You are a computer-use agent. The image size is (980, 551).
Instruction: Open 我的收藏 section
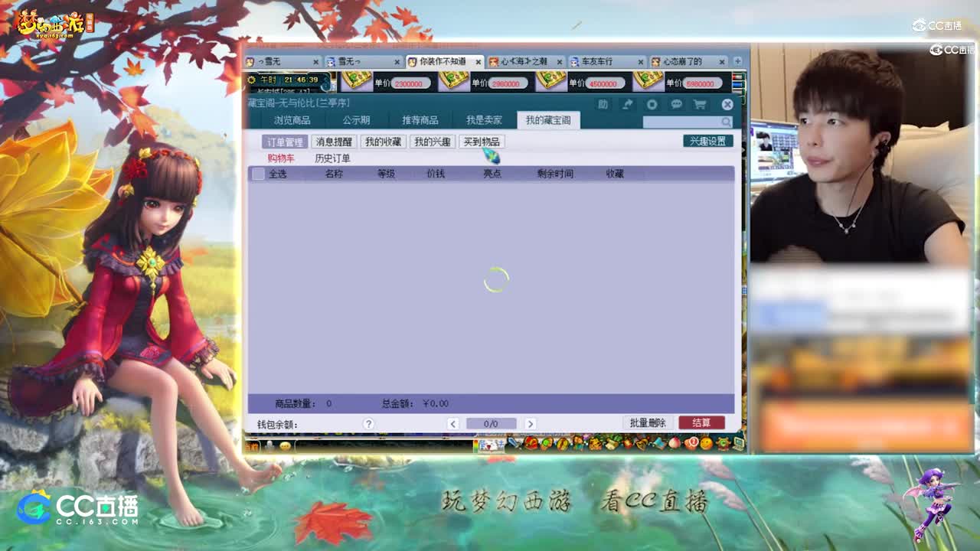point(383,142)
